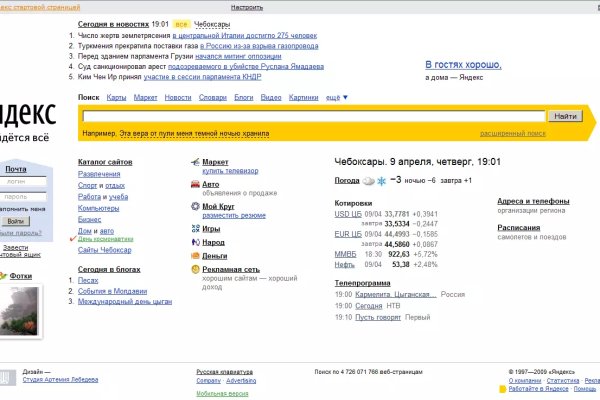Click the Народ service icon
The image size is (600, 400).
pyautogui.click(x=193, y=242)
